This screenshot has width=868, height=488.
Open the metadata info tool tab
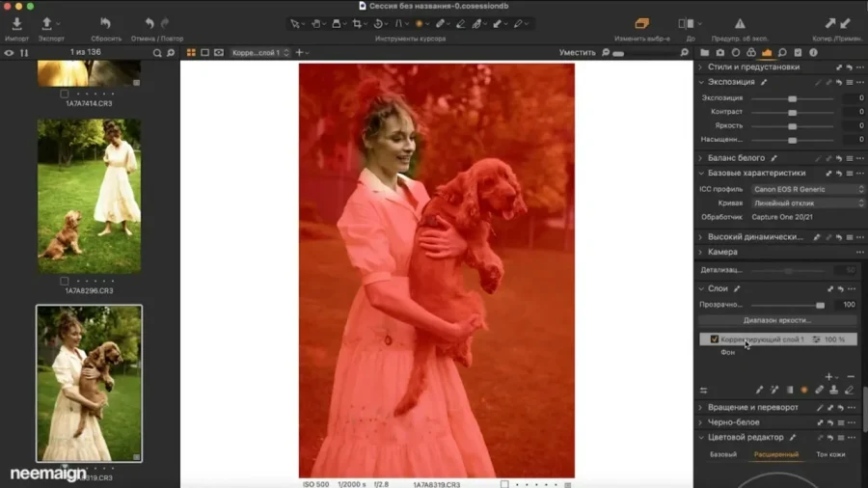813,53
